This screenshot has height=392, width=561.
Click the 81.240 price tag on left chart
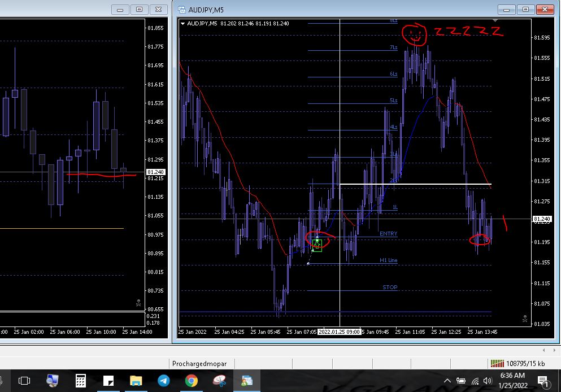pos(155,172)
